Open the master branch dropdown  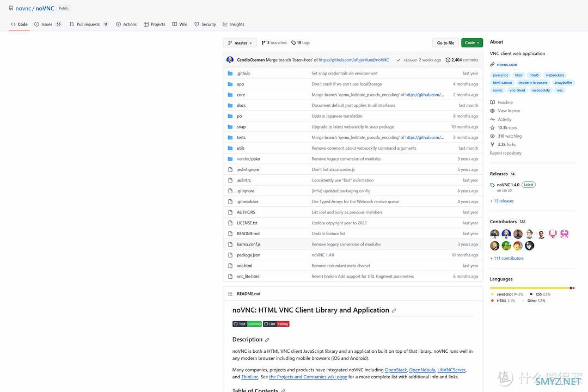click(240, 43)
